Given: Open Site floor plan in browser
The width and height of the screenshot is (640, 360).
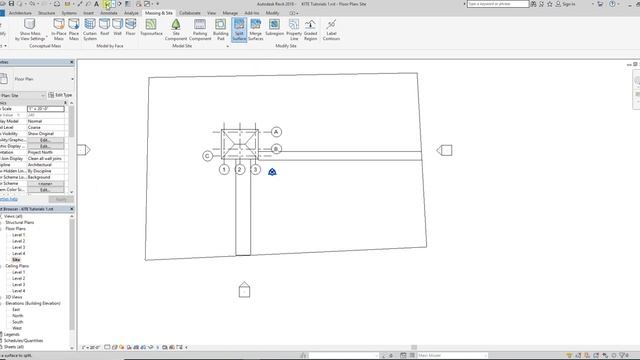Looking at the screenshot, I should (16, 260).
